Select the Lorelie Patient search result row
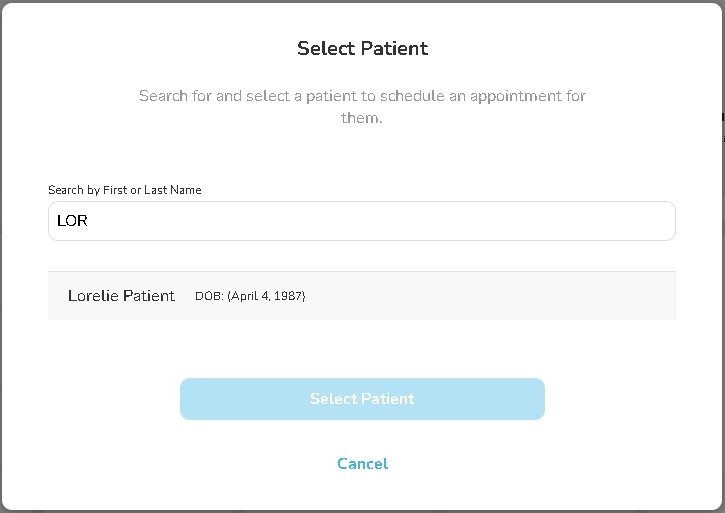725x513 pixels. (361, 296)
